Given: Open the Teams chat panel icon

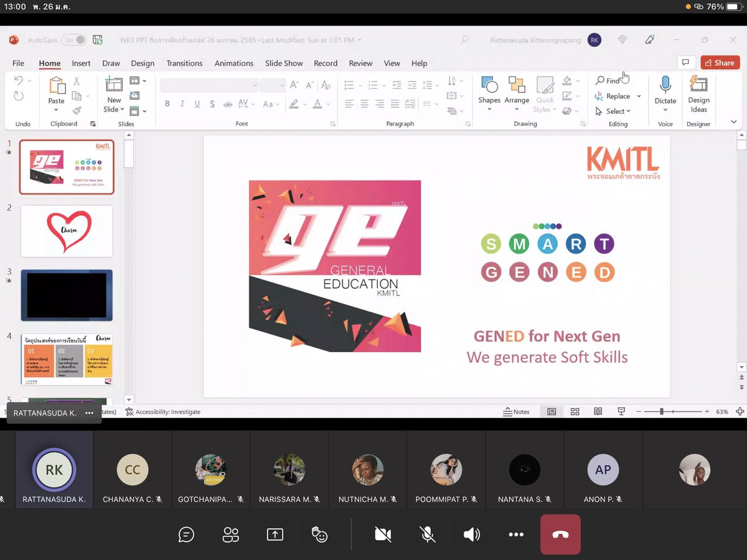Looking at the screenshot, I should (x=186, y=534).
